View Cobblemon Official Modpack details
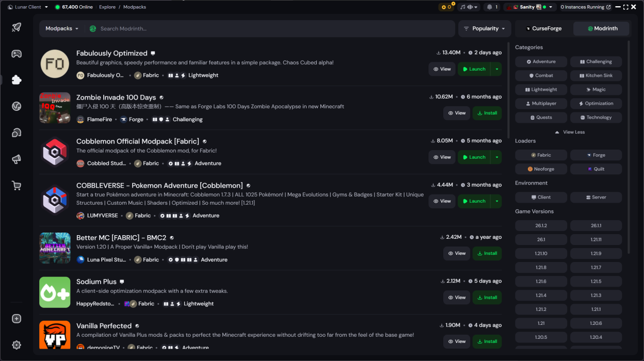This screenshot has width=644, height=361. tap(442, 157)
